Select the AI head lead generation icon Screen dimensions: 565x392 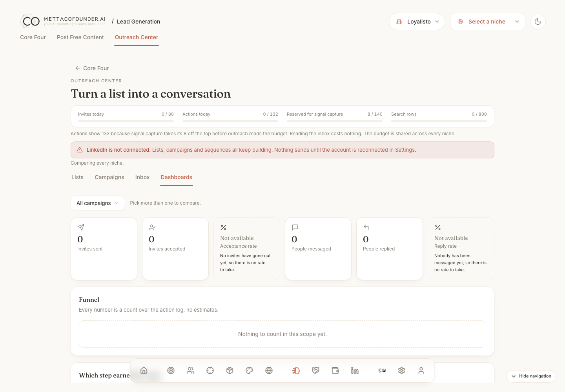(x=296, y=370)
